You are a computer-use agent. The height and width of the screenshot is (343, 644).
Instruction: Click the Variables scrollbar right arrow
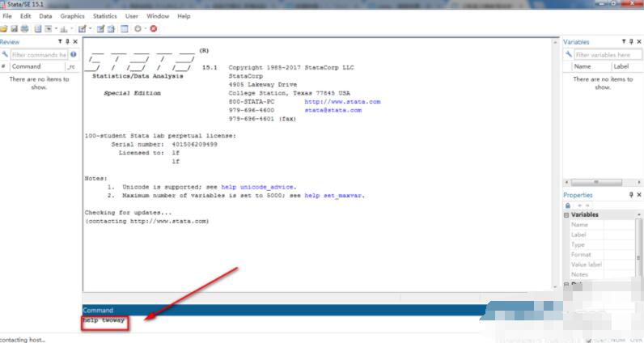[638, 182]
